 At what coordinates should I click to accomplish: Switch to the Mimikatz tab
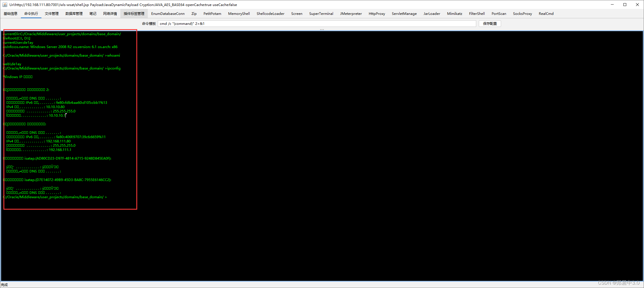point(454,14)
